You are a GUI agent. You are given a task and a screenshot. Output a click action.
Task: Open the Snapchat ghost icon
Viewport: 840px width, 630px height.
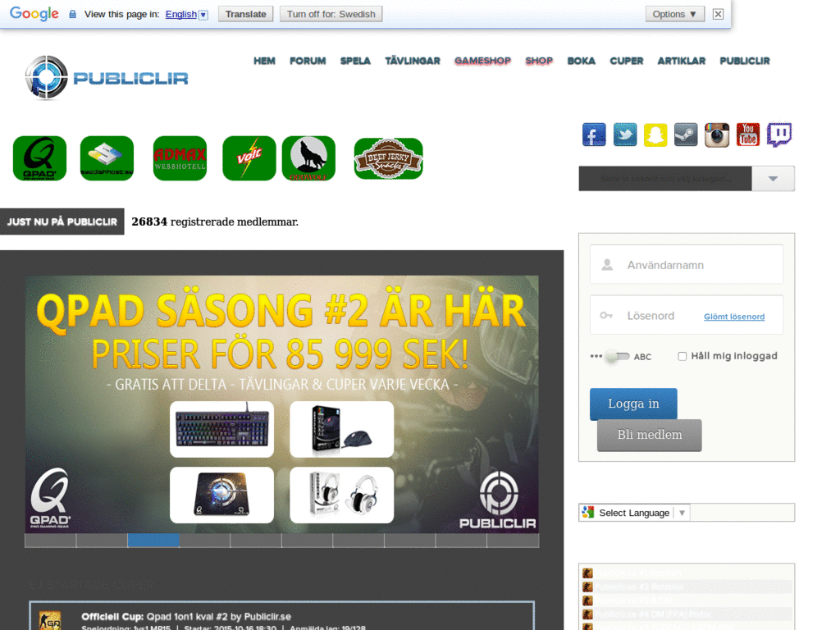point(655,135)
